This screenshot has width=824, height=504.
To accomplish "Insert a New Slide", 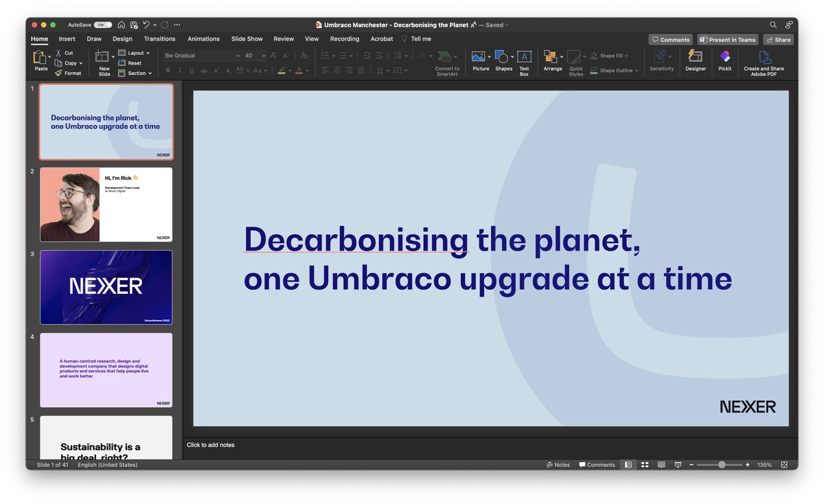I will pyautogui.click(x=104, y=62).
